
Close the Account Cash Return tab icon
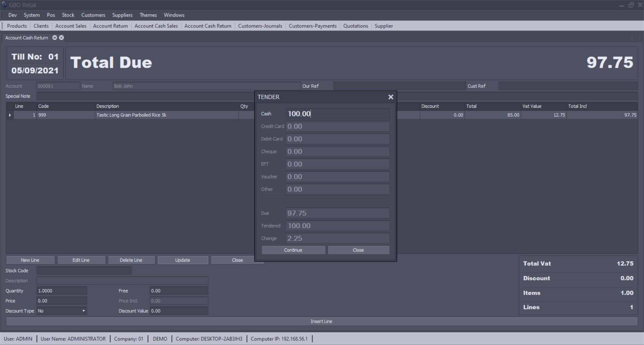(61, 38)
